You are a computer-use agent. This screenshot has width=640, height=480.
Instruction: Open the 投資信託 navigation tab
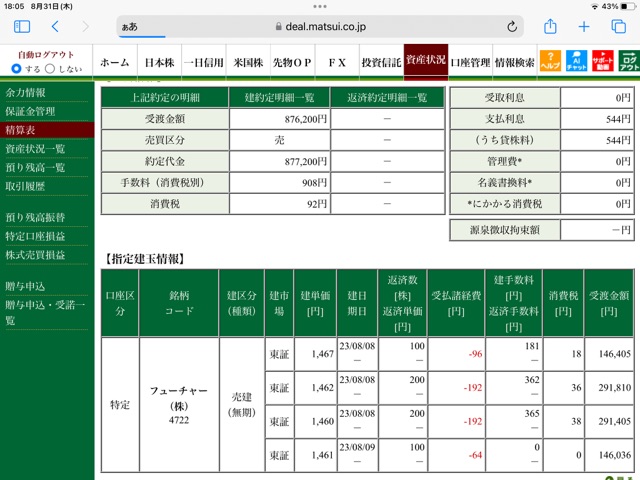coord(381,62)
